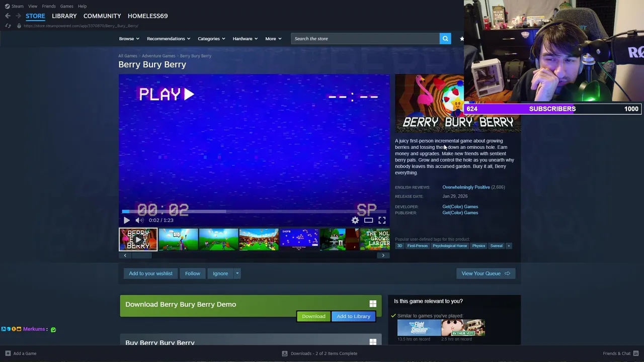Open Adventure Games breadcrumb link
The width and height of the screenshot is (644, 362).
158,56
